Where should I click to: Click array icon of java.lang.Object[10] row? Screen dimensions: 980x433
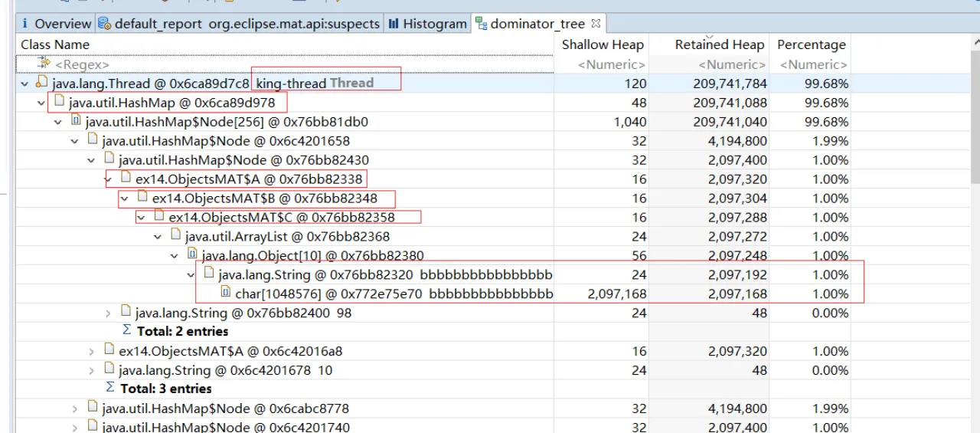point(193,255)
